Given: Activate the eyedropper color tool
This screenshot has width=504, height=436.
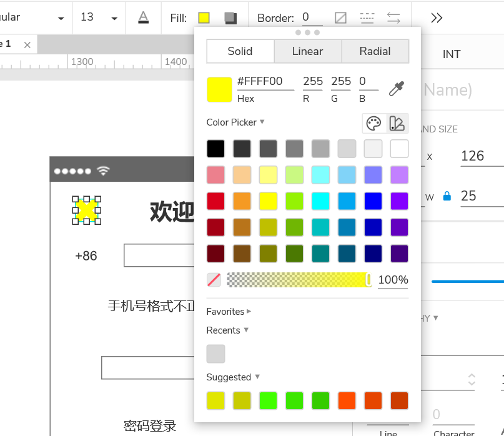Looking at the screenshot, I should (x=397, y=88).
